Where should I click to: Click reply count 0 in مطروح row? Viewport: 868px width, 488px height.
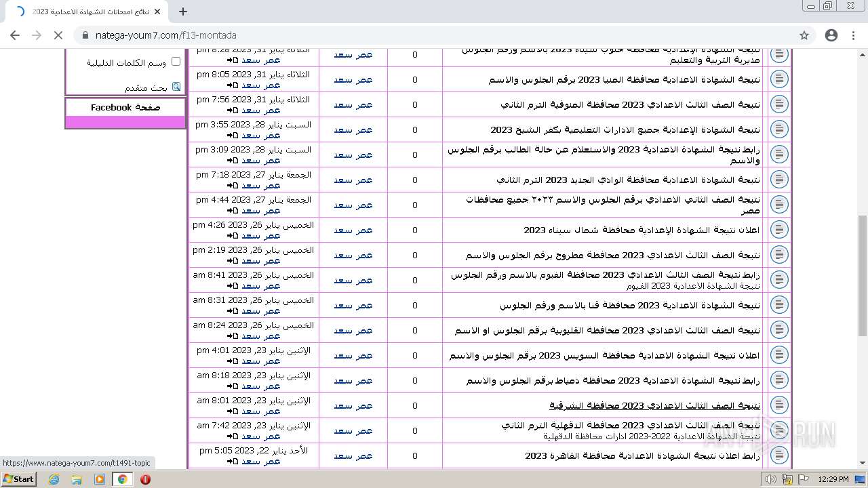tap(415, 255)
